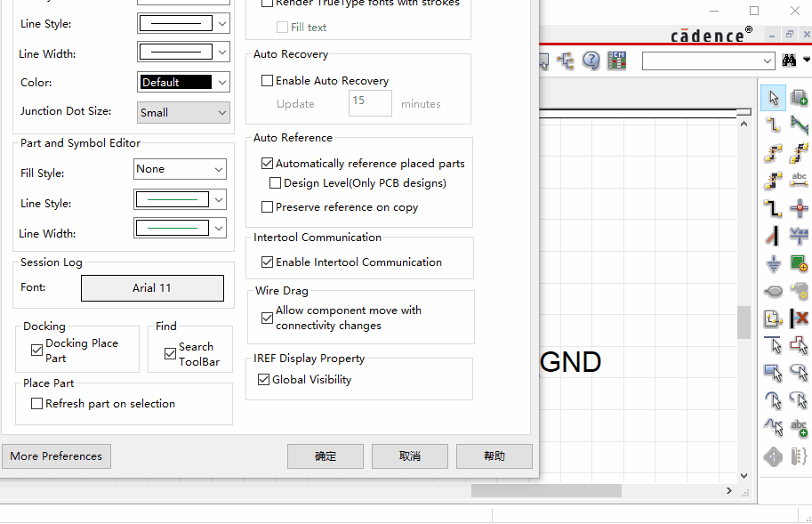Open the Junction Dot Size dropdown

[x=184, y=113]
